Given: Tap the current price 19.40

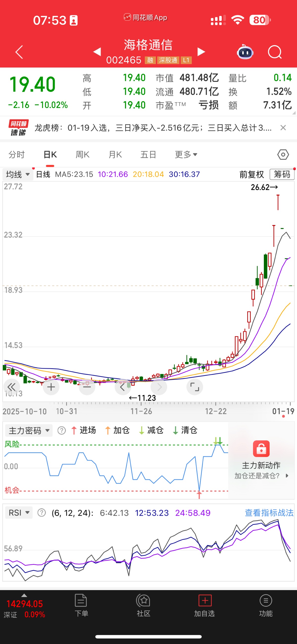Looking at the screenshot, I should [x=32, y=84].
